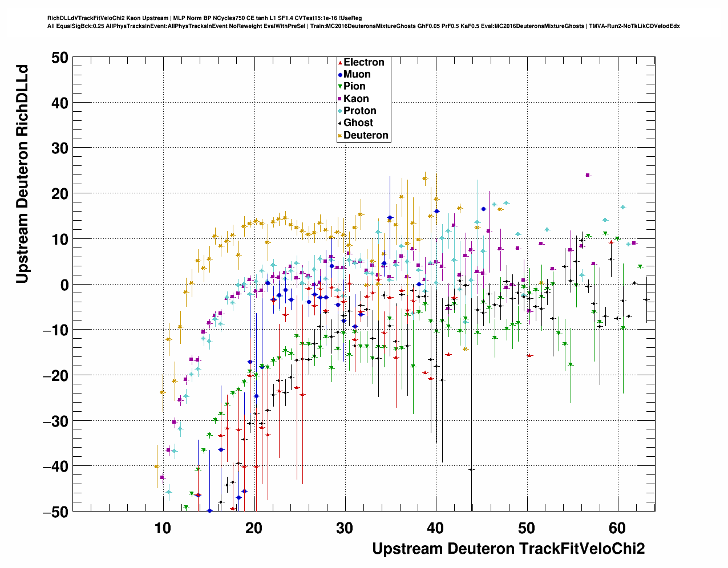Click the "Ghost" legend label text
728x568 pixels.
(358, 123)
